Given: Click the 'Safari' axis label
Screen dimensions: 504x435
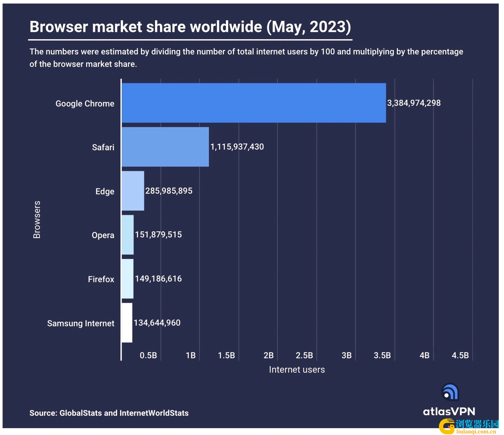Looking at the screenshot, I should [103, 147].
